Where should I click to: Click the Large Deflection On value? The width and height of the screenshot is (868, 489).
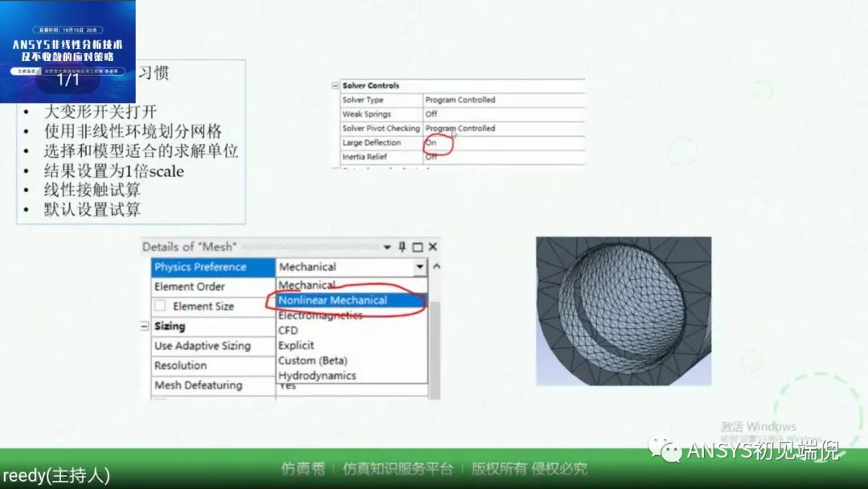[x=431, y=142]
